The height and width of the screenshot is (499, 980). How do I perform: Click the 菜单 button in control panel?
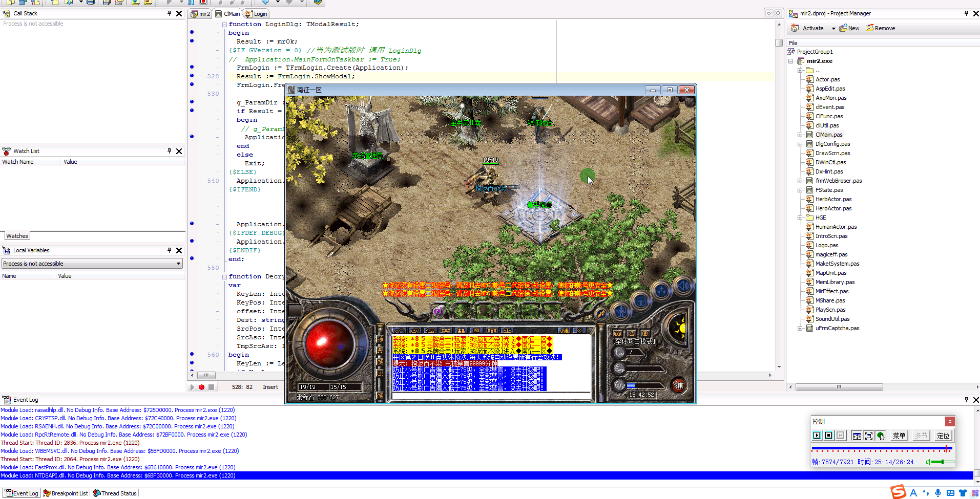click(899, 436)
